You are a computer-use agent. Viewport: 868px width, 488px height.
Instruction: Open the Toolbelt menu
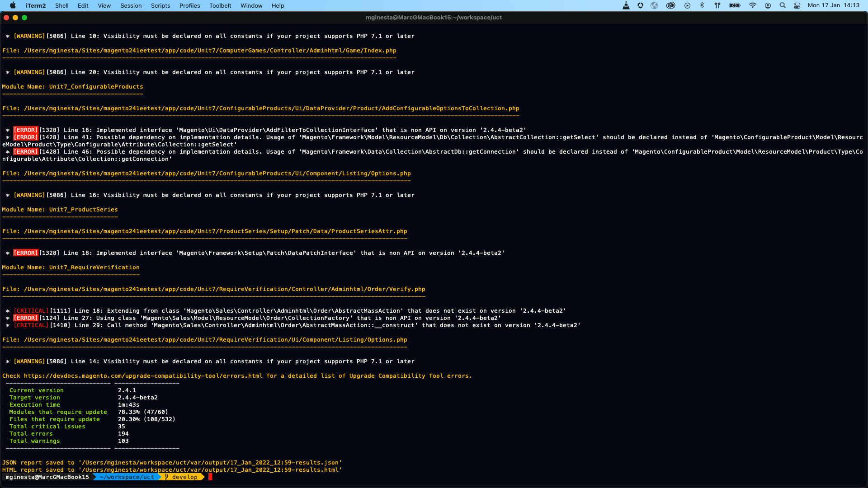pos(220,5)
